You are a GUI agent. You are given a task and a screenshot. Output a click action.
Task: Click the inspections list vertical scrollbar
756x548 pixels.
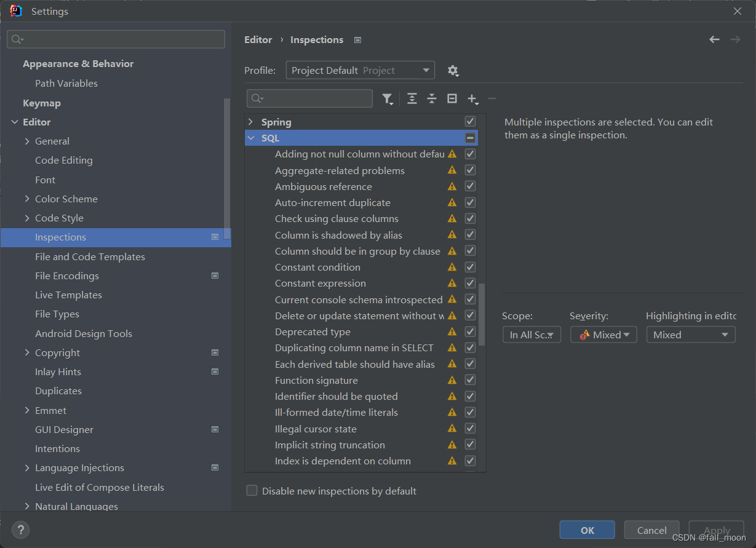tap(482, 314)
